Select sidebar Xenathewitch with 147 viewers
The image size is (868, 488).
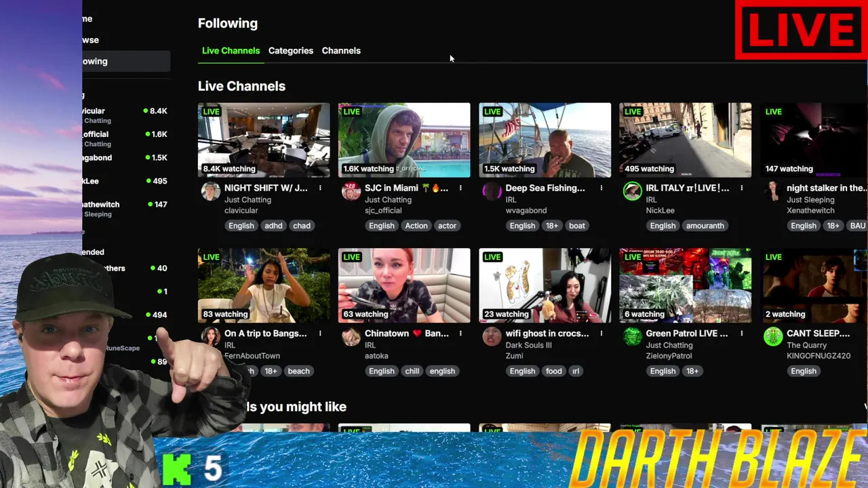tap(126, 208)
